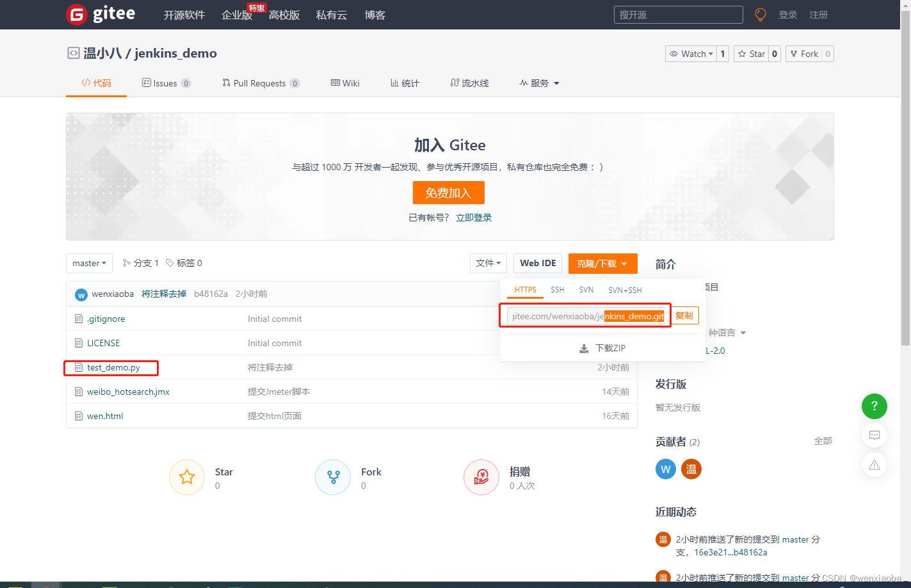
Task: Click file icon next to wen.html
Action: [79, 416]
